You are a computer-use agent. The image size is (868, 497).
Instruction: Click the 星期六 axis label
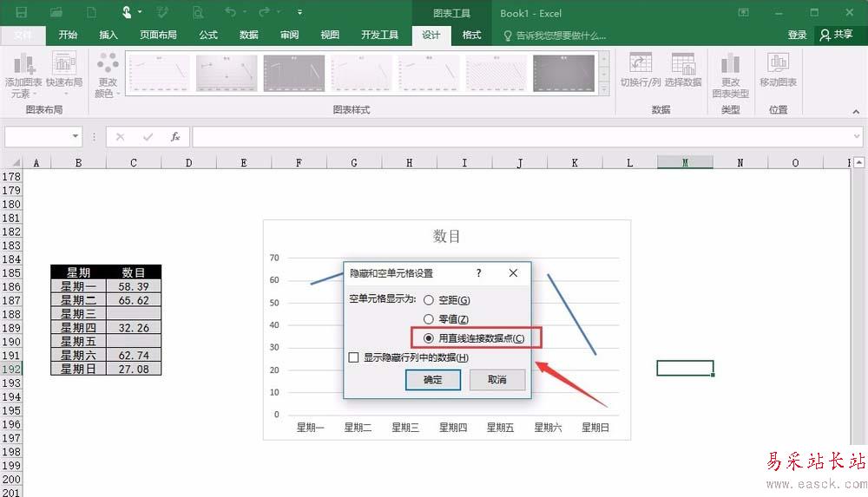[548, 428]
